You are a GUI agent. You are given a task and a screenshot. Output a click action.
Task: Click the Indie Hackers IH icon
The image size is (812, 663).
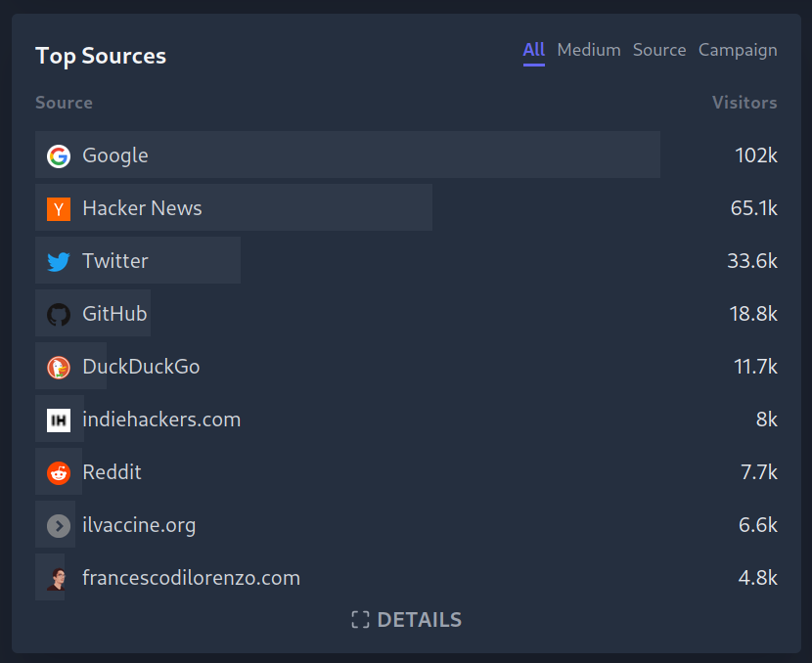(59, 420)
